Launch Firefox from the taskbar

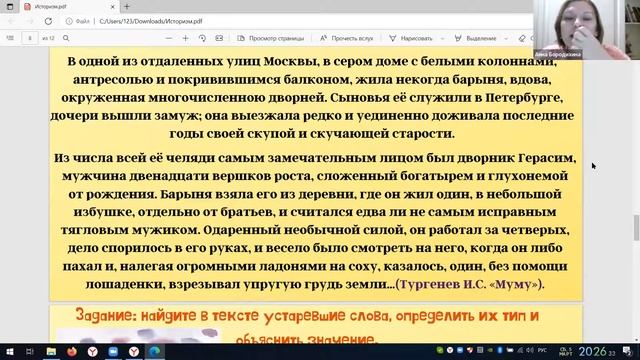[x=72, y=351]
